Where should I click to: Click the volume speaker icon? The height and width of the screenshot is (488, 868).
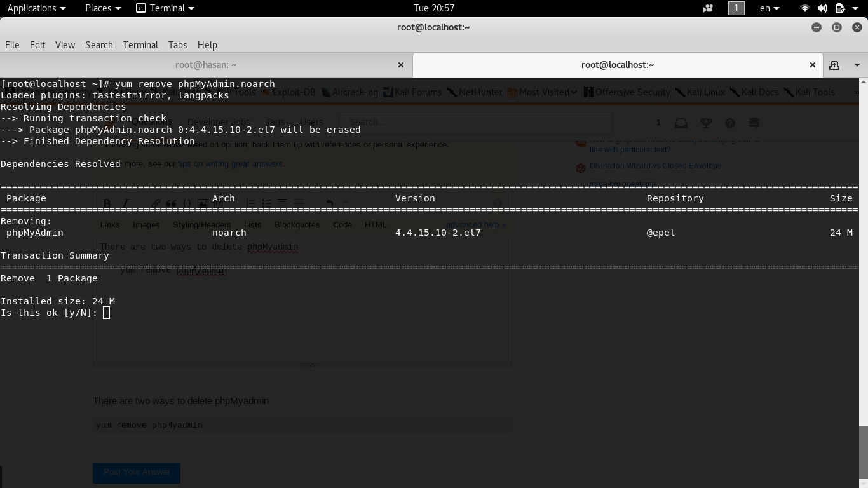pyautogui.click(x=822, y=8)
